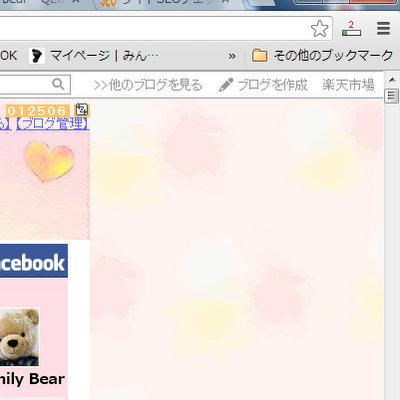Open the マイページ bookmark
400x400 pixels.
[x=94, y=55]
